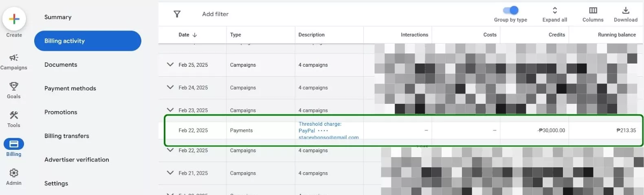Click Expand all rows control
Screen dimensions: 644x195
tap(555, 14)
